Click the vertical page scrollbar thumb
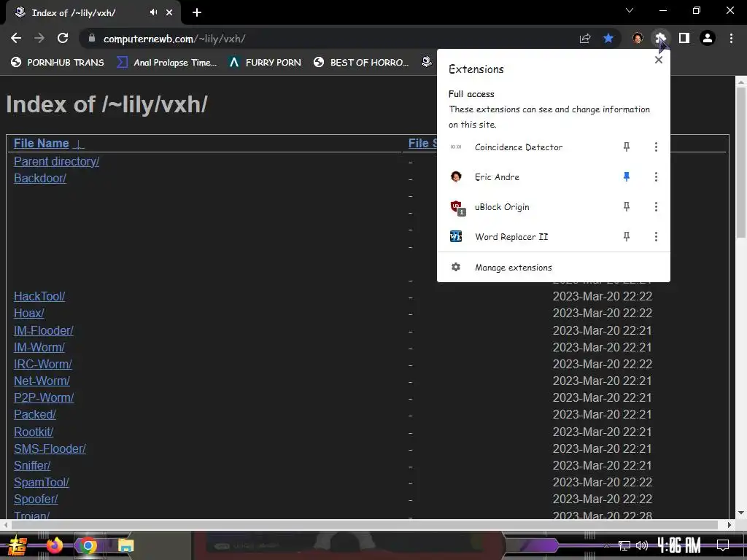 741,162
